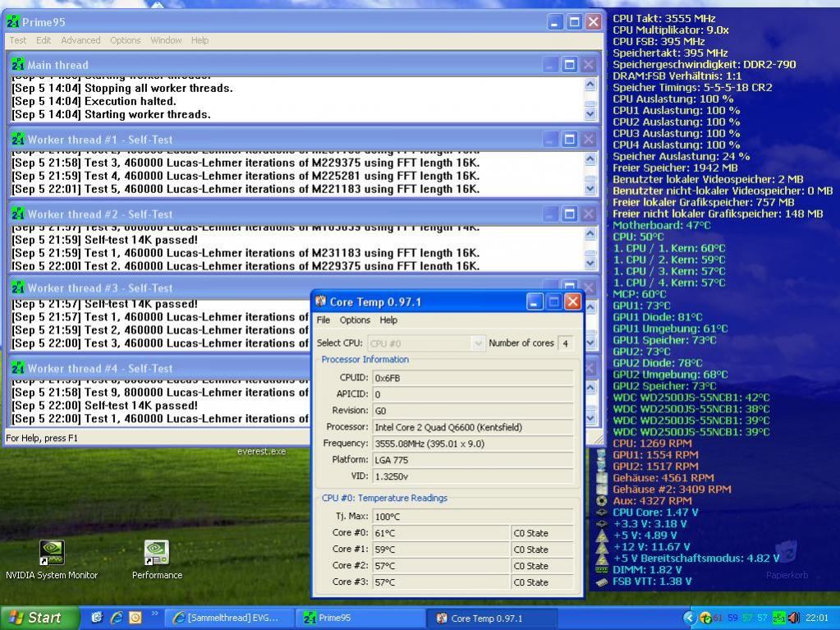
Task: Click the Processor field Intel Core 2 Quad
Action: 473,427
